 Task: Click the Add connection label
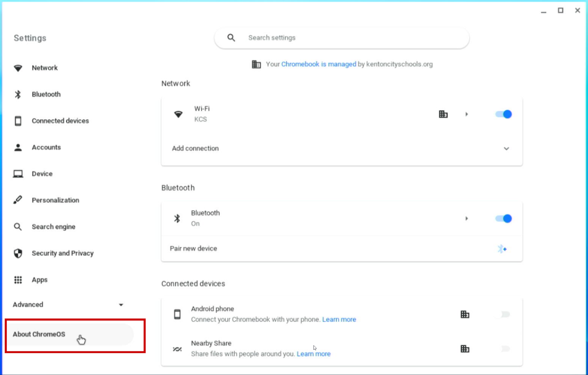195,149
